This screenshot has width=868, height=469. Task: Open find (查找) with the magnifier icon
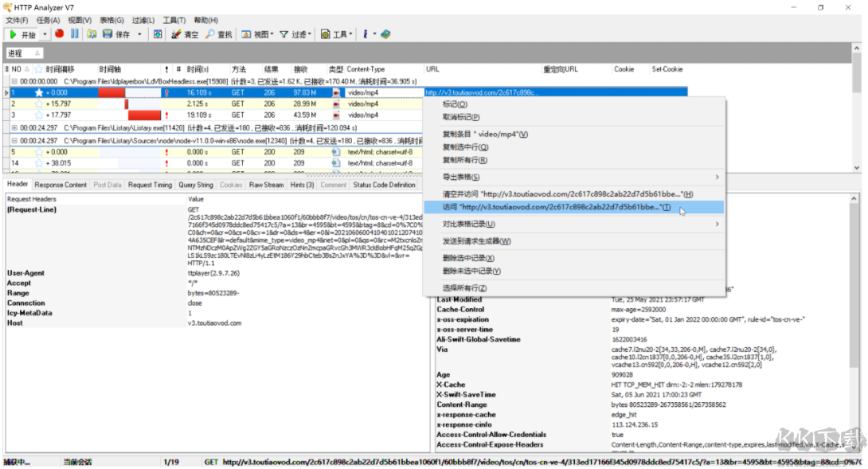click(210, 34)
